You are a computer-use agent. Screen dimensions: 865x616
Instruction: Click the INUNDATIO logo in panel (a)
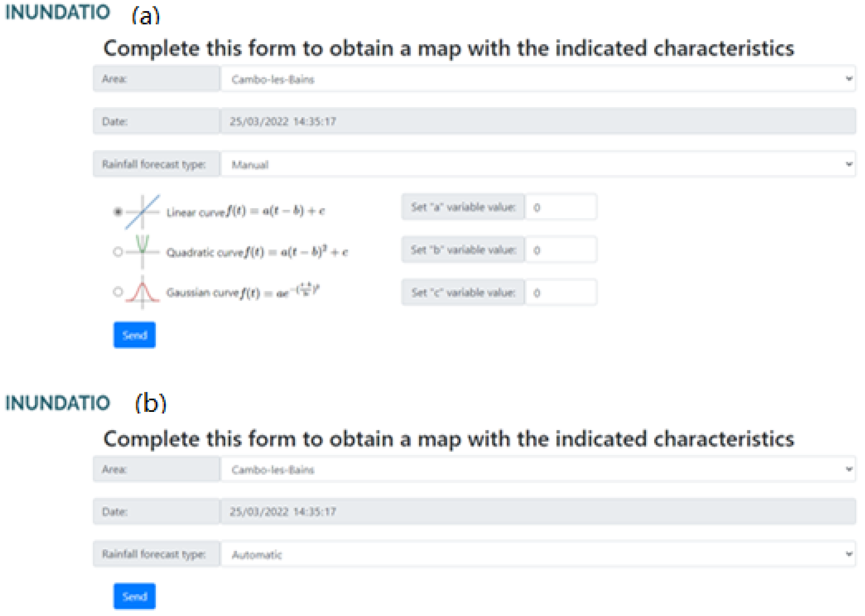coord(58,12)
